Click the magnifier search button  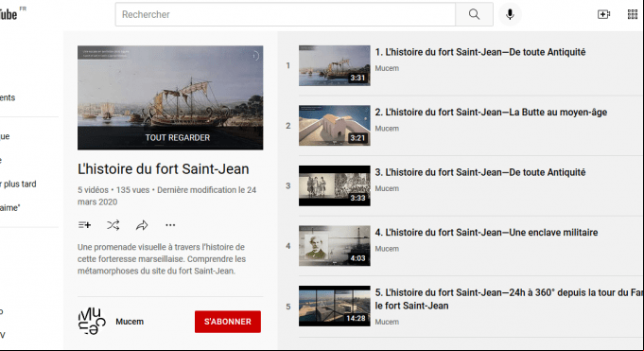point(474,14)
